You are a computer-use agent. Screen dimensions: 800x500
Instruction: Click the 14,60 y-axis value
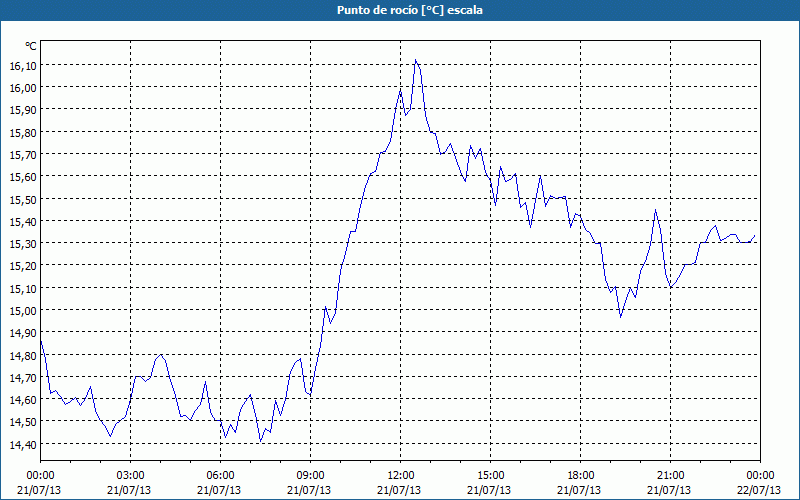(x=23, y=399)
